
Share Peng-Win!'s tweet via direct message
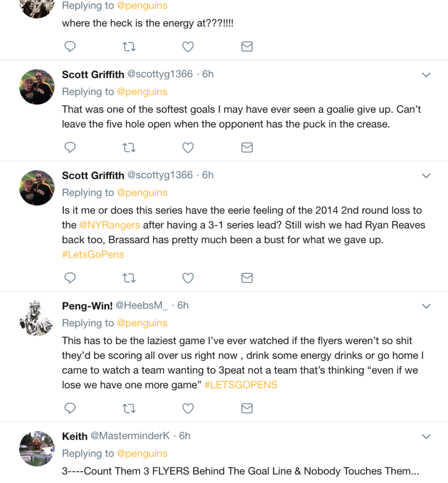[x=247, y=408]
